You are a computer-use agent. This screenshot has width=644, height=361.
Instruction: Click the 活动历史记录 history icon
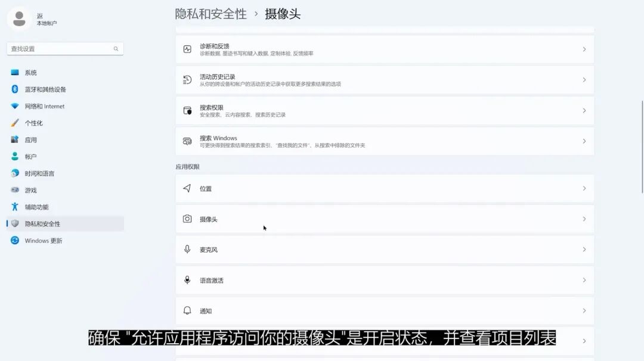tap(187, 80)
